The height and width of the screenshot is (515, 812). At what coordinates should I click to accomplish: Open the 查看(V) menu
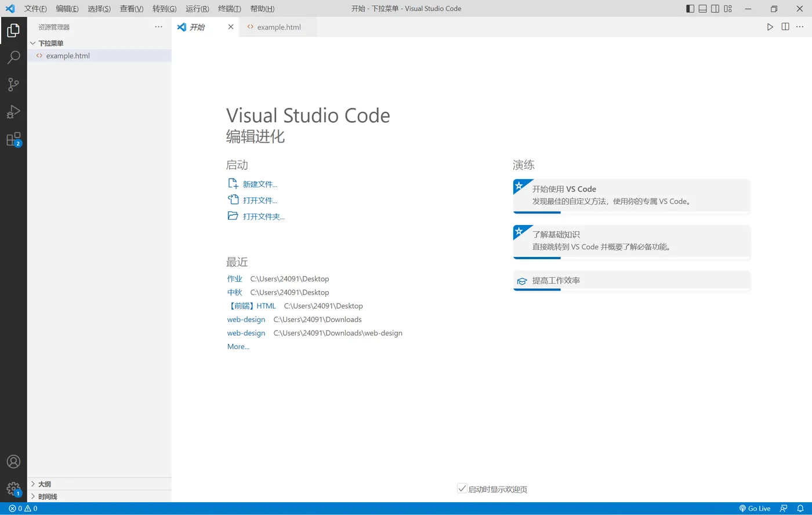point(132,9)
